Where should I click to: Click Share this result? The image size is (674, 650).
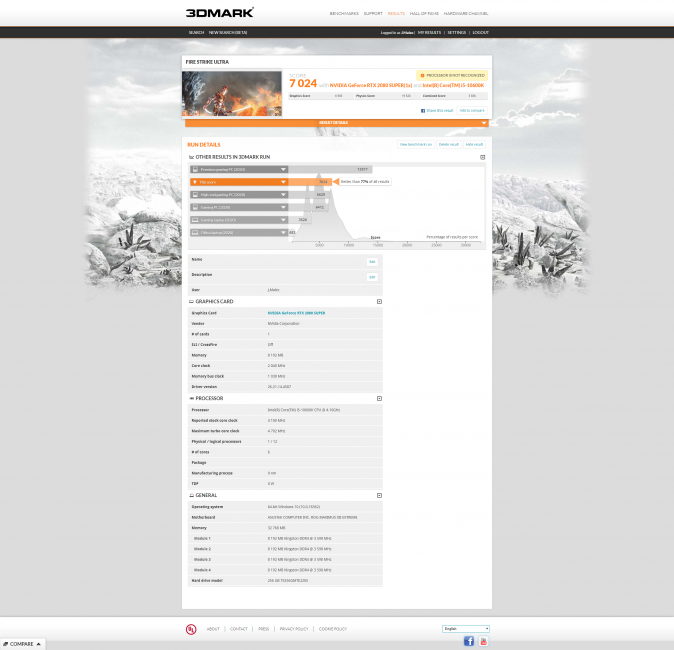(x=440, y=111)
